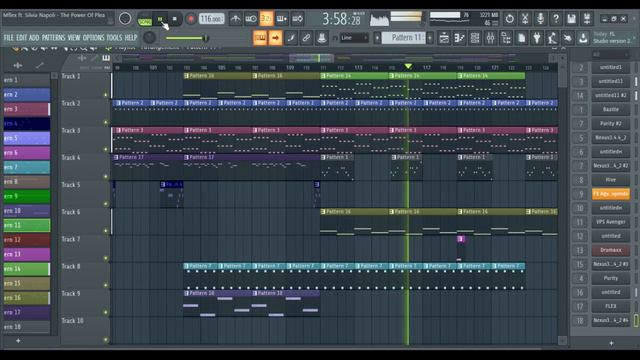Click the plus button right of Pattern 11
640x360 pixels.
point(430,38)
